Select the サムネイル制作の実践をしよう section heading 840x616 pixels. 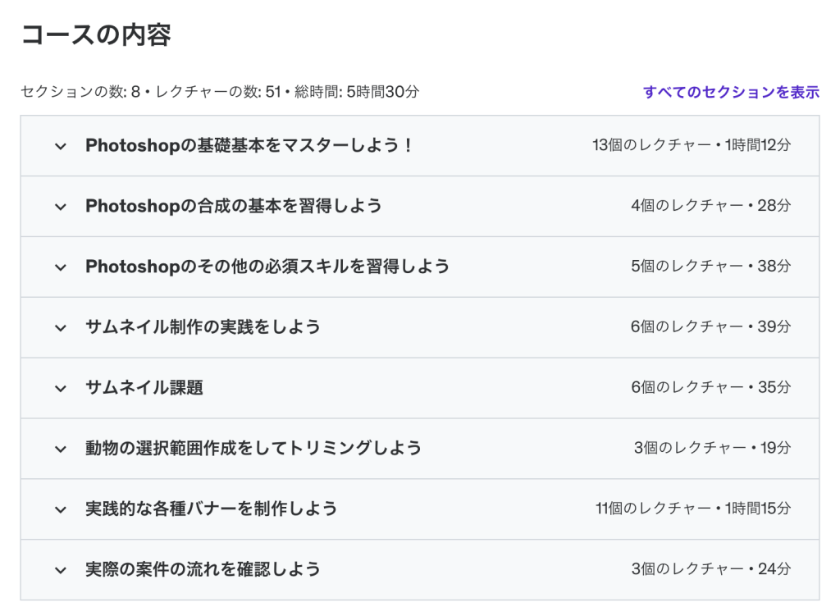(x=203, y=327)
